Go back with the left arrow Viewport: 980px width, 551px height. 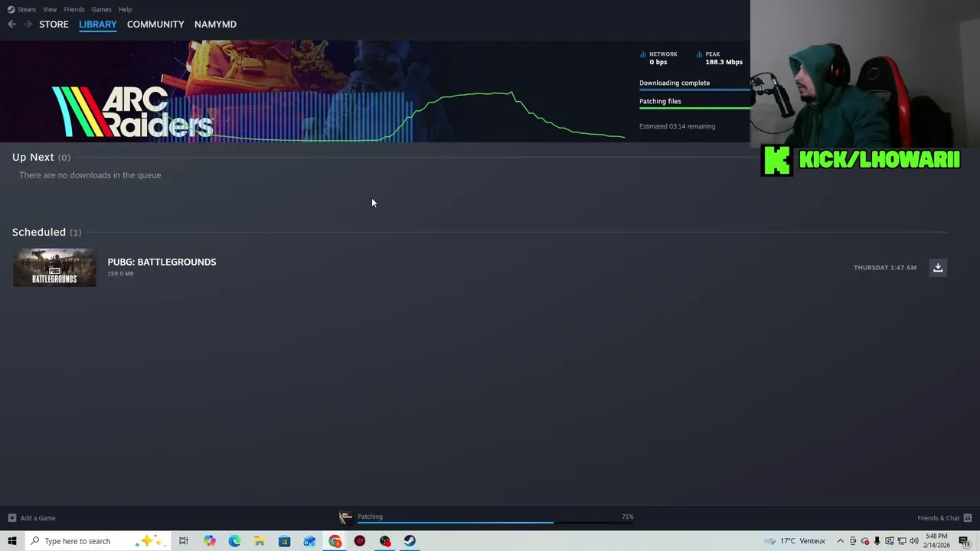[11, 24]
